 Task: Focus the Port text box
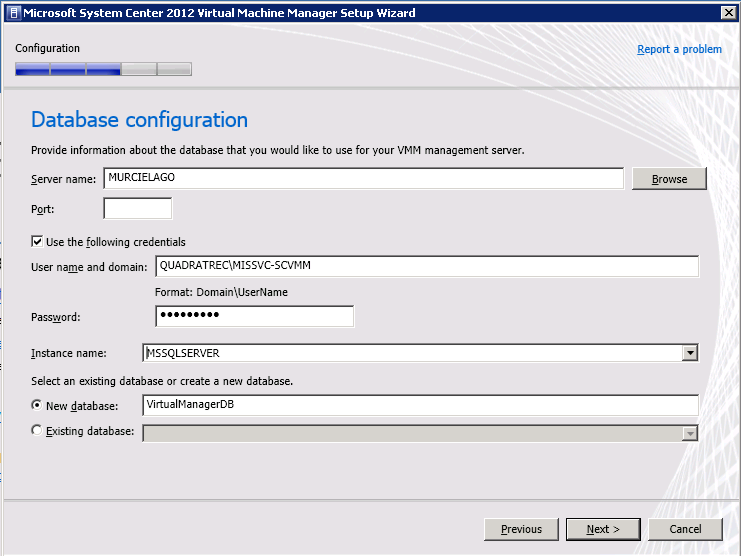click(x=138, y=208)
